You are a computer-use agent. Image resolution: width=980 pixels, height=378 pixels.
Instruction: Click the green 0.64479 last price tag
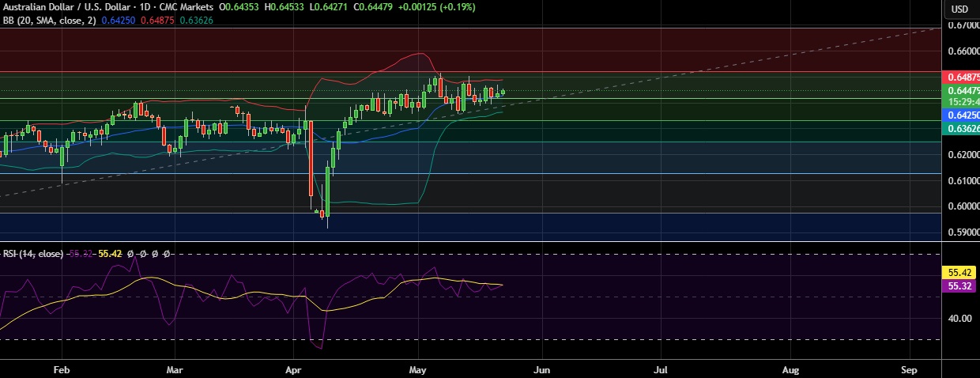[959, 90]
